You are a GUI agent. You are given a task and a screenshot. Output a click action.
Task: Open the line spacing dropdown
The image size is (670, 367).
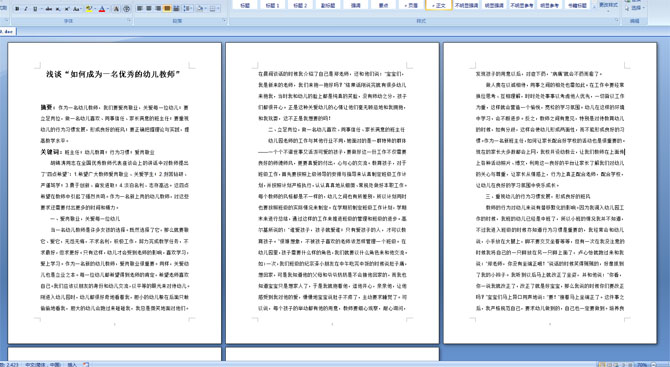[x=189, y=8]
